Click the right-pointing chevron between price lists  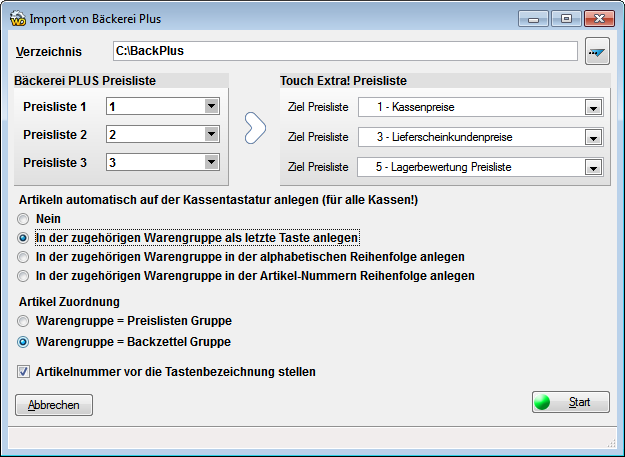tap(255, 128)
